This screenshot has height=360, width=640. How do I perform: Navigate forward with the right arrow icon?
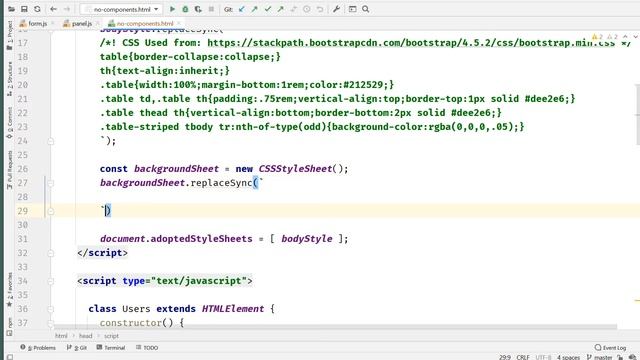tap(67, 9)
